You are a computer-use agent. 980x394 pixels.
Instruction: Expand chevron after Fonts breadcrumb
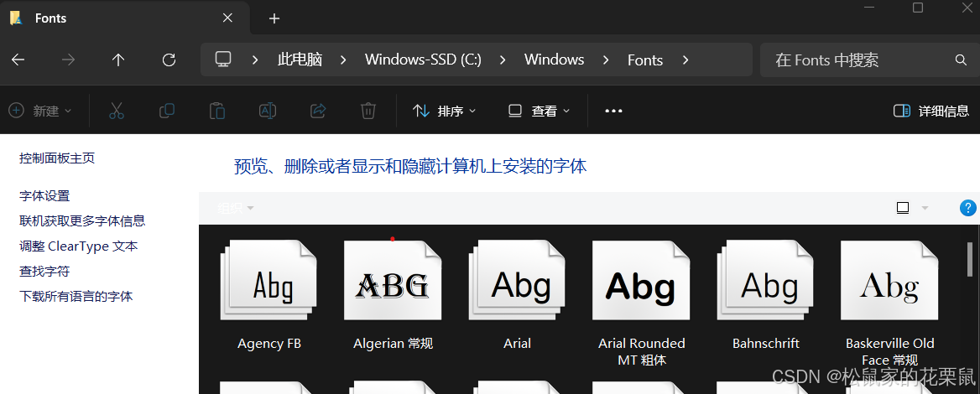[685, 60]
